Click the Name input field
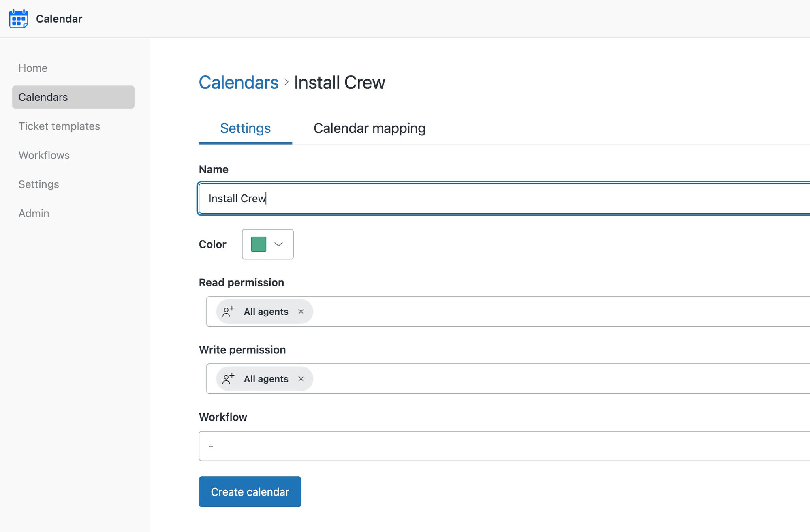 click(504, 199)
